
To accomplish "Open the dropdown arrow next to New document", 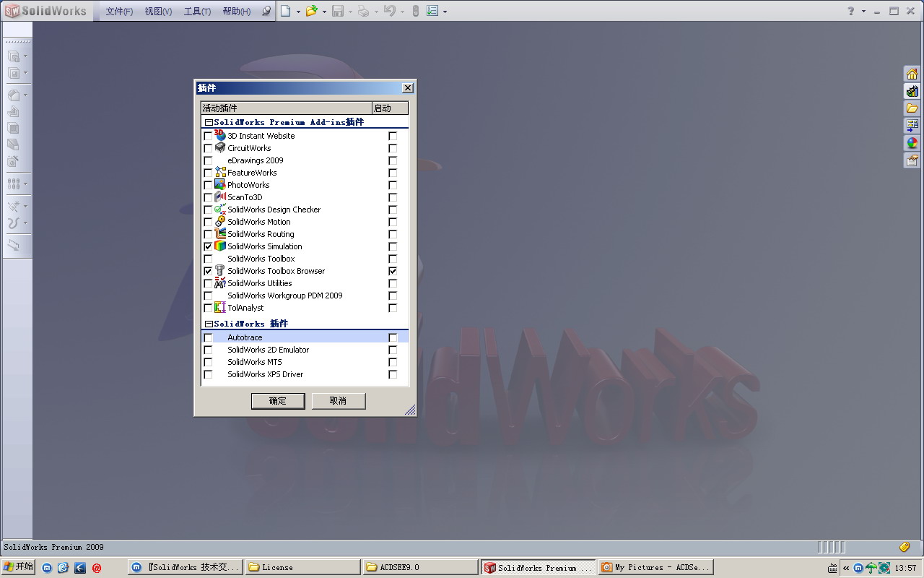I will [298, 12].
